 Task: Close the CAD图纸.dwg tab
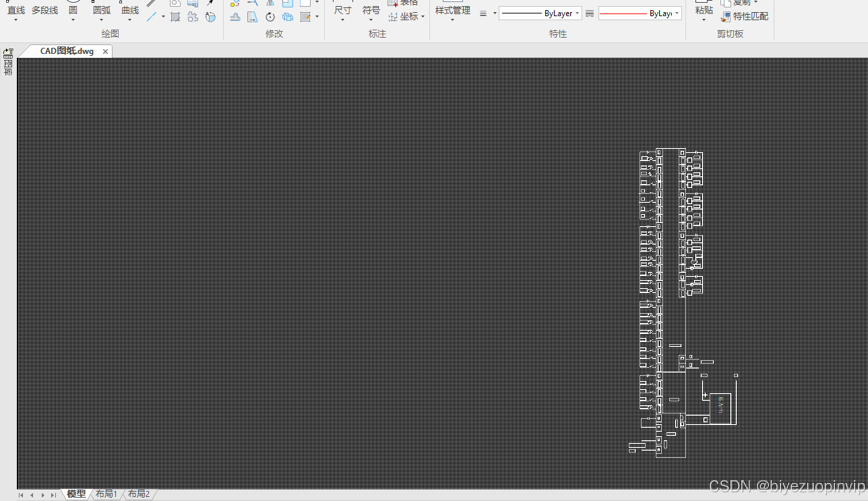click(105, 51)
